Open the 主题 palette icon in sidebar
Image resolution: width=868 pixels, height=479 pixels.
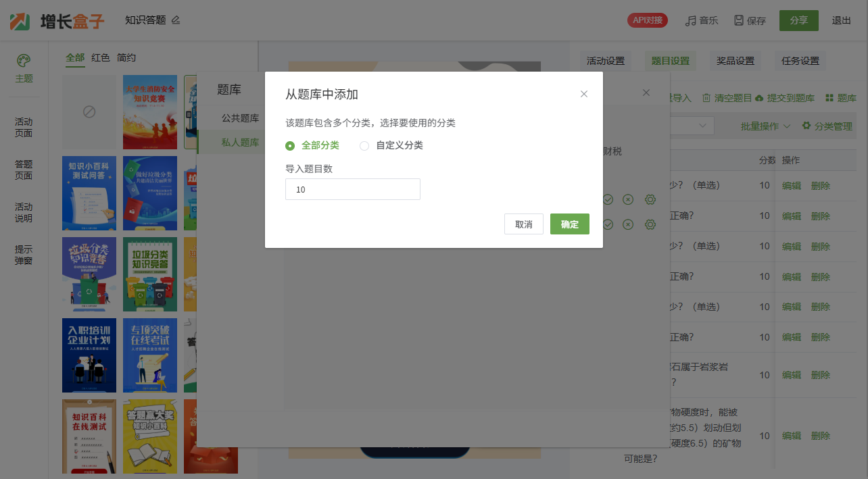[24, 61]
